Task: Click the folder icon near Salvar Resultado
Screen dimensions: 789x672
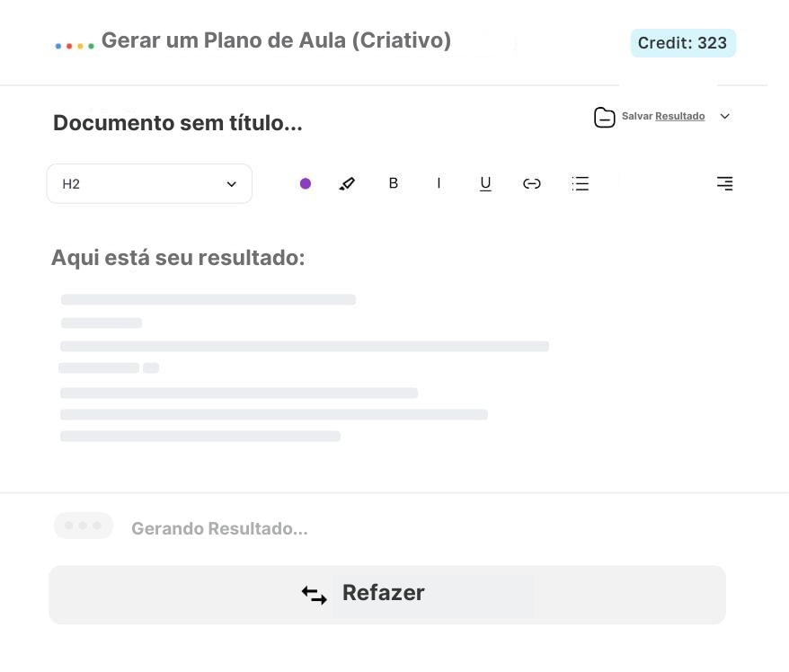Action: point(605,117)
